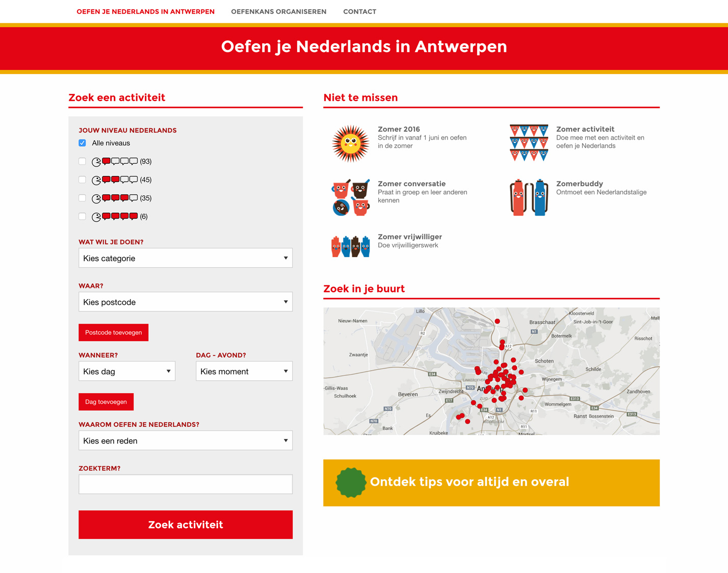Go to Oefenkans organiseren menu item
The image size is (728, 573).
coord(279,12)
